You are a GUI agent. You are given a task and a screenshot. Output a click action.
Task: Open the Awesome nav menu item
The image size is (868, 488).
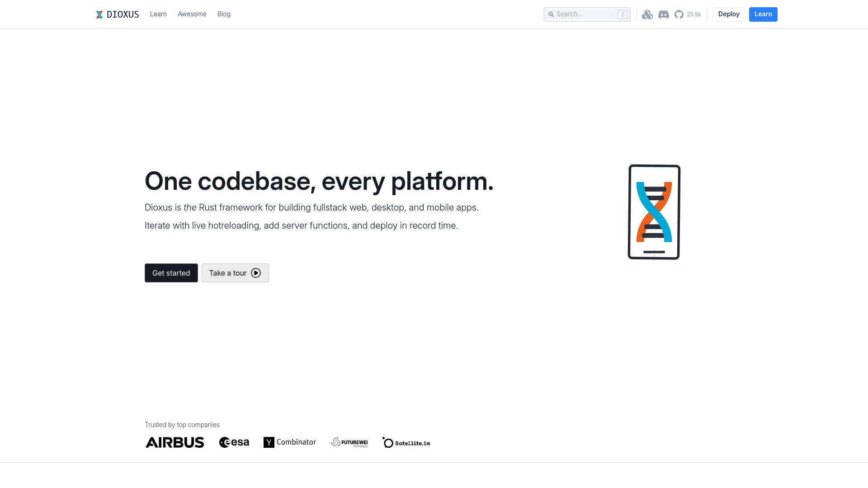click(192, 14)
